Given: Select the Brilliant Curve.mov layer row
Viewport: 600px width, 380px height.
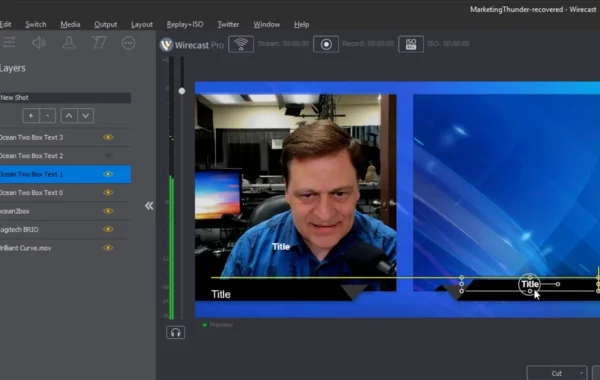Looking at the screenshot, I should (65, 248).
